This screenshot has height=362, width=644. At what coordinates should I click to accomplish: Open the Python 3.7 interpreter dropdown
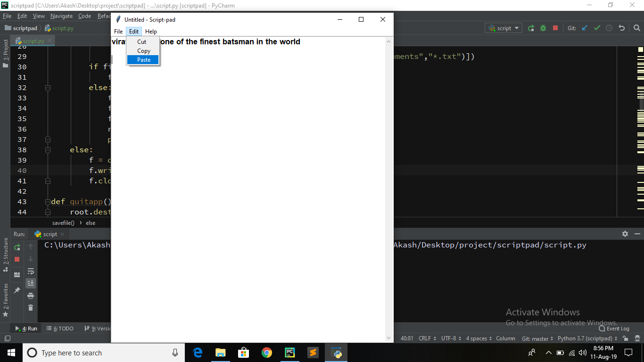(x=586, y=338)
